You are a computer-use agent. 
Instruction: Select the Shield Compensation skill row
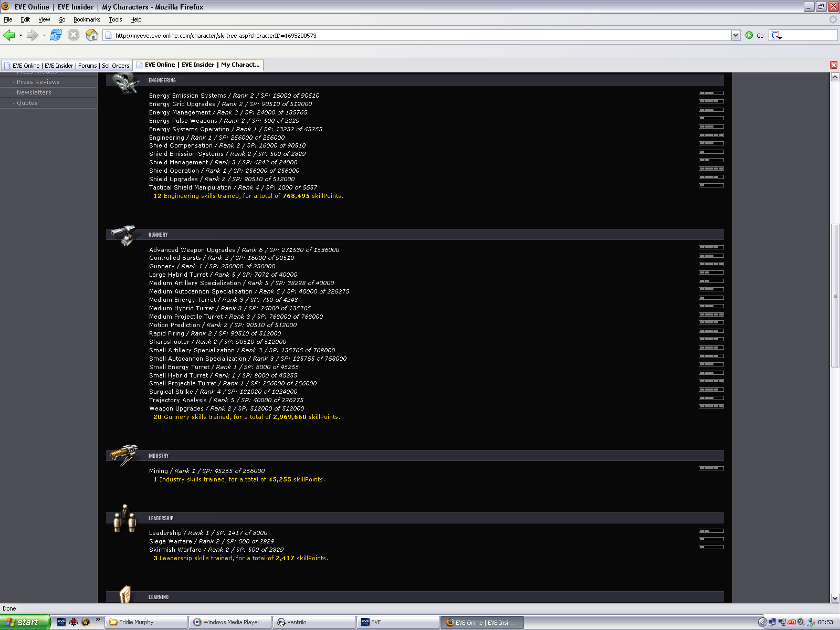click(x=227, y=145)
